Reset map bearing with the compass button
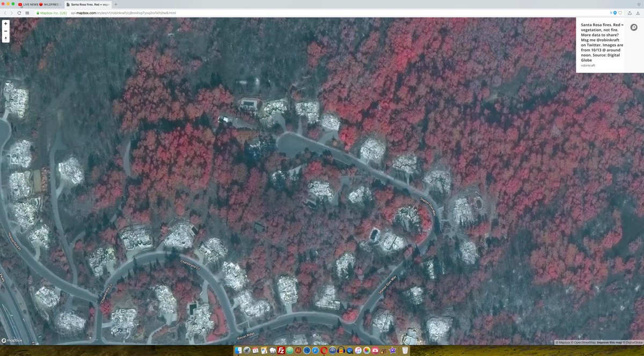 coord(5,39)
